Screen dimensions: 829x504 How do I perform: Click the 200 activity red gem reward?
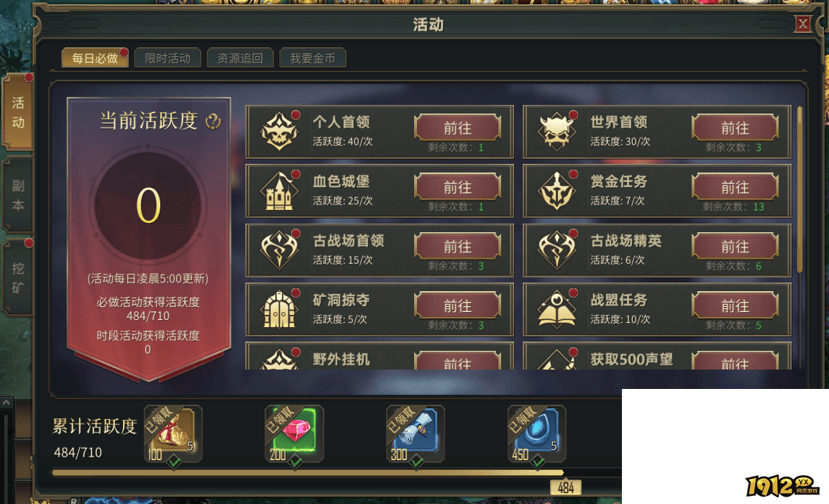point(294,434)
